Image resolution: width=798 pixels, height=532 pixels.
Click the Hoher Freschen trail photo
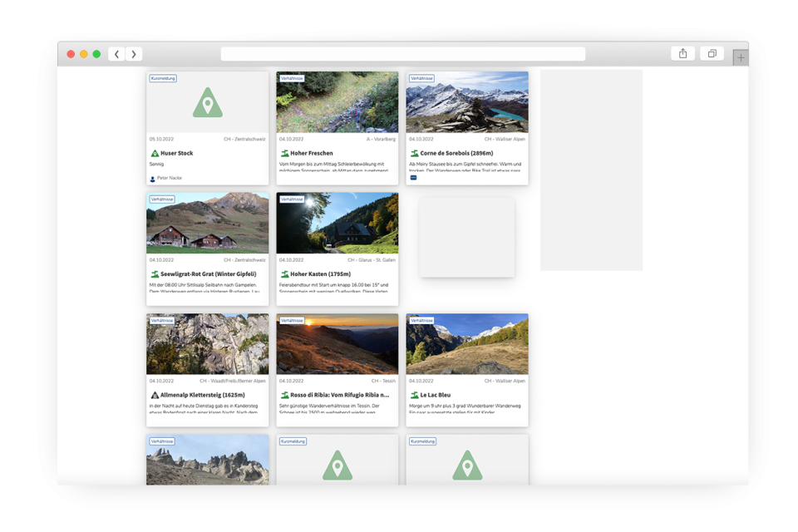click(337, 102)
